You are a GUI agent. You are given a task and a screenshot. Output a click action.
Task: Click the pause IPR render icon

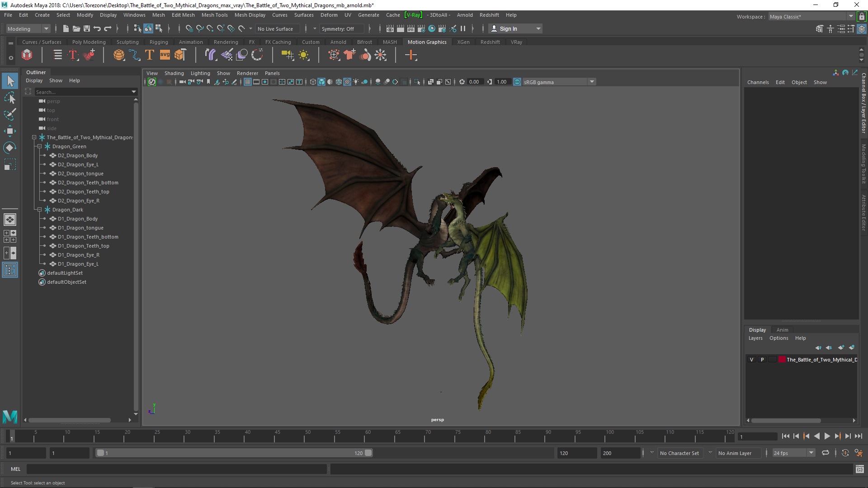coord(463,28)
